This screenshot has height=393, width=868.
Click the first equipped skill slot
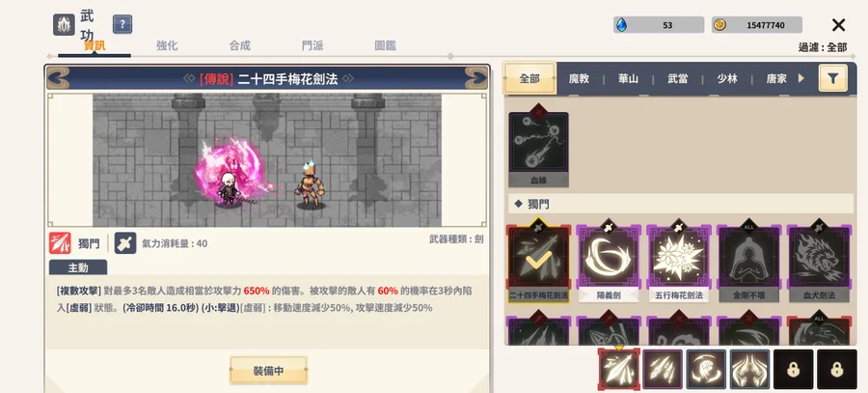[619, 369]
